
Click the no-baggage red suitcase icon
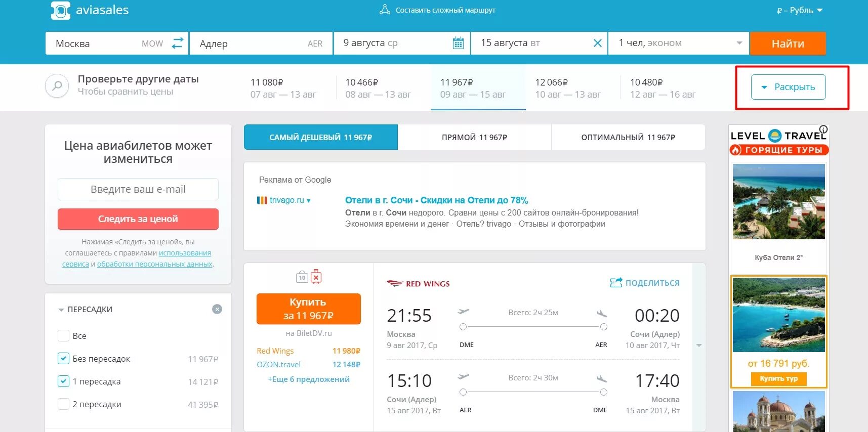coord(316,276)
